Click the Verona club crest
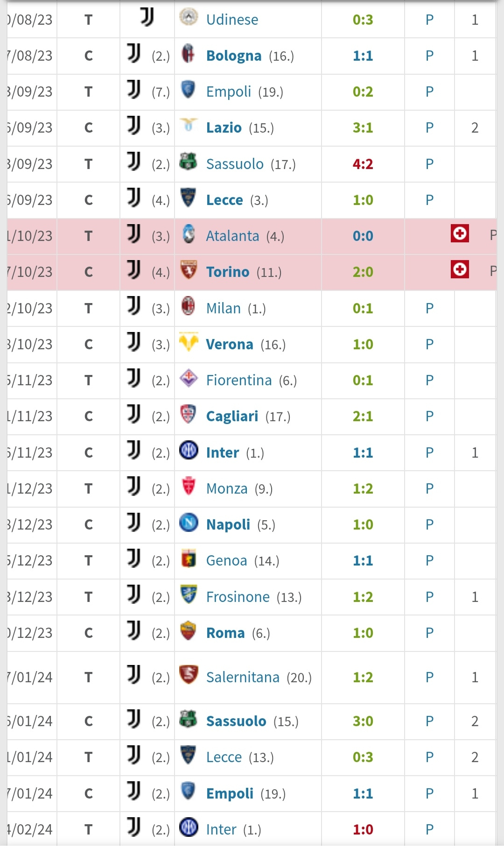This screenshot has width=504, height=849. (189, 342)
